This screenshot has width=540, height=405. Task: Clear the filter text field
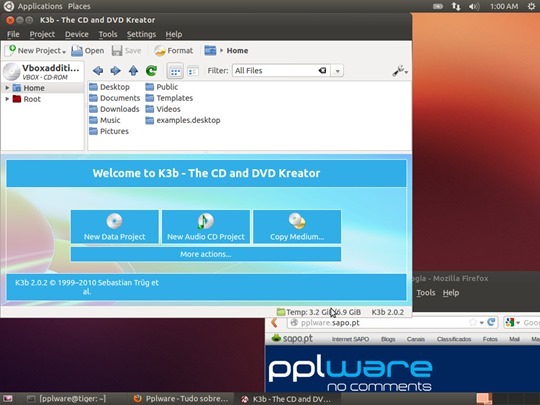(x=322, y=71)
